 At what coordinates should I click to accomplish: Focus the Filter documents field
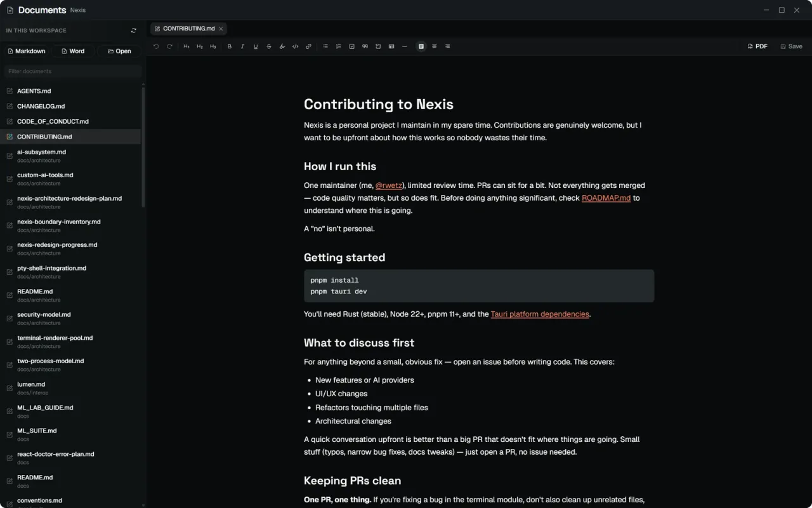72,71
